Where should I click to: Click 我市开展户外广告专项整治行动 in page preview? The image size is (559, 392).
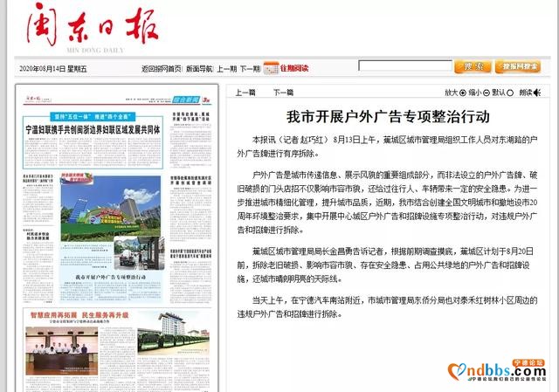[111, 277]
